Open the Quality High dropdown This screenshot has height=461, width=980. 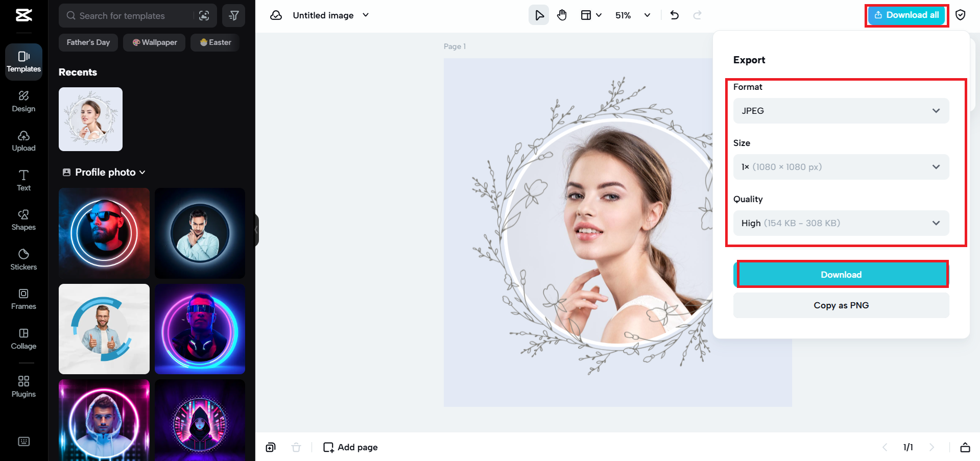[841, 223]
